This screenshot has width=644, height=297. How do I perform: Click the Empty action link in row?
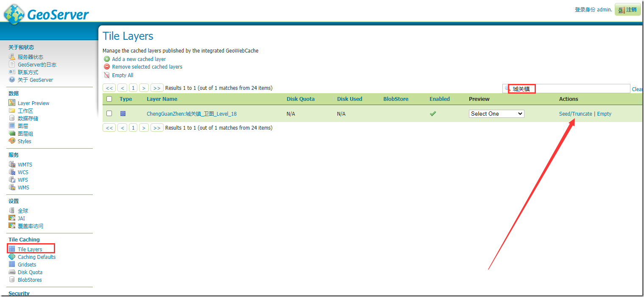point(604,114)
